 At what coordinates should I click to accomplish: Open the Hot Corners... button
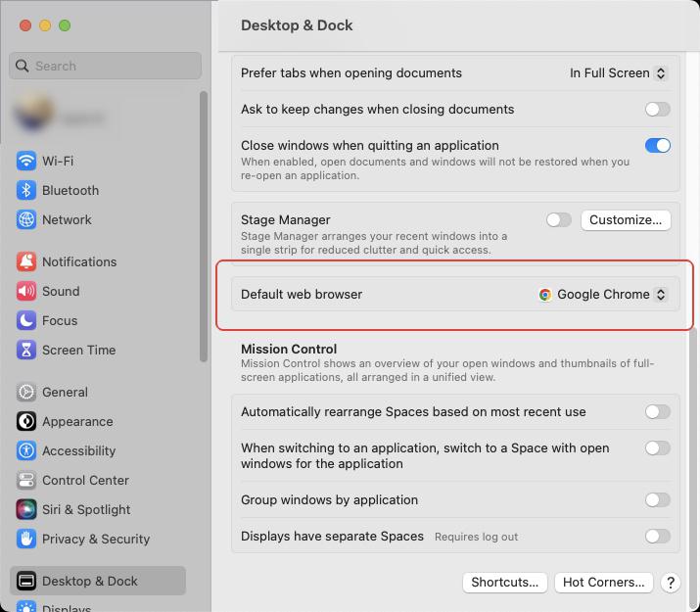604,583
